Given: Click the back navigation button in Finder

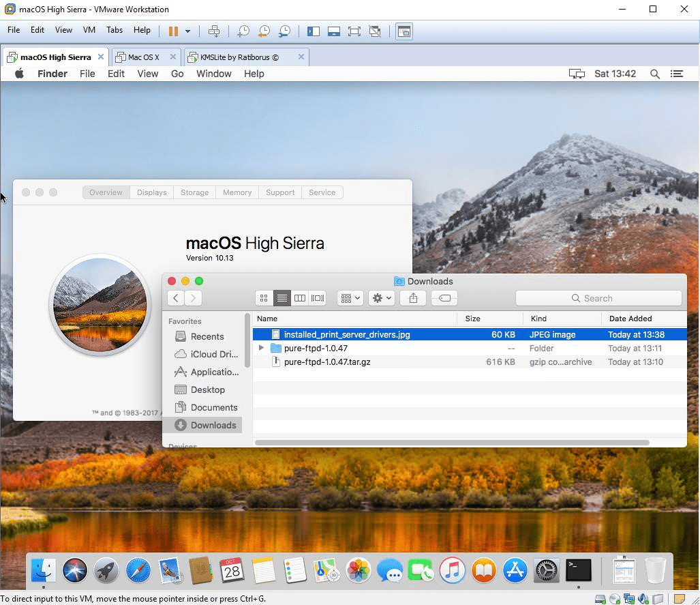Looking at the screenshot, I should [x=175, y=297].
